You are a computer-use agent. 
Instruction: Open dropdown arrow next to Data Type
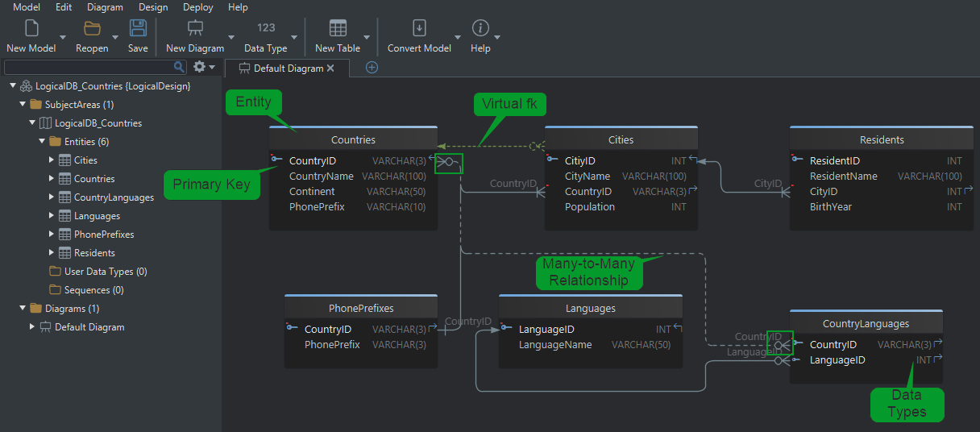pyautogui.click(x=294, y=38)
